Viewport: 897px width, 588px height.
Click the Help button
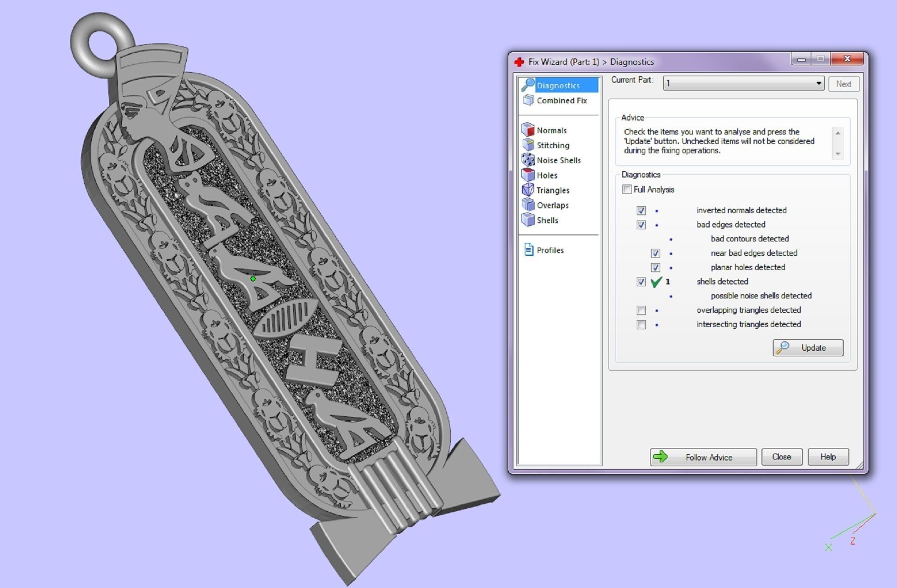pyautogui.click(x=828, y=456)
